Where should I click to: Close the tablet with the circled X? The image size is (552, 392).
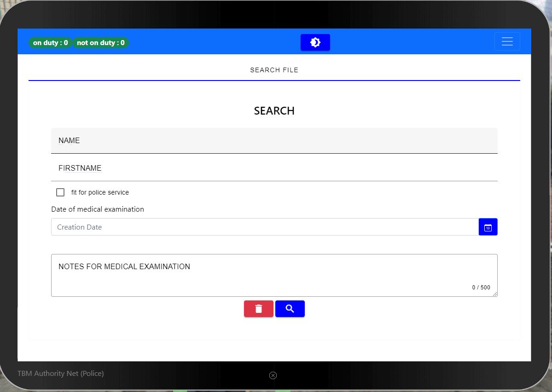[273, 375]
